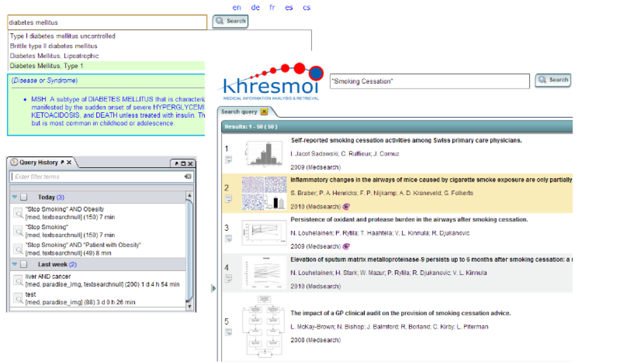Viewport: 620px width, 364px height.
Task: Select Brittle type II diabetes mellitus suggestion
Action: (53, 46)
